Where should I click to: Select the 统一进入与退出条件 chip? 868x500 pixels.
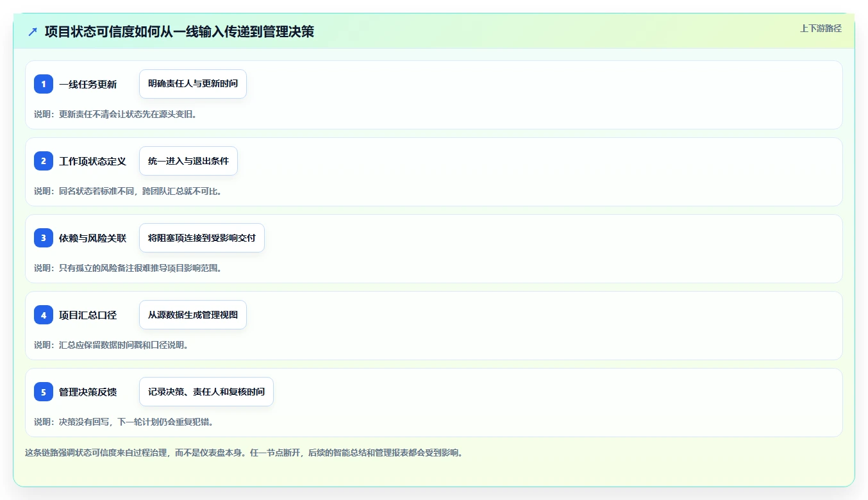(x=188, y=161)
